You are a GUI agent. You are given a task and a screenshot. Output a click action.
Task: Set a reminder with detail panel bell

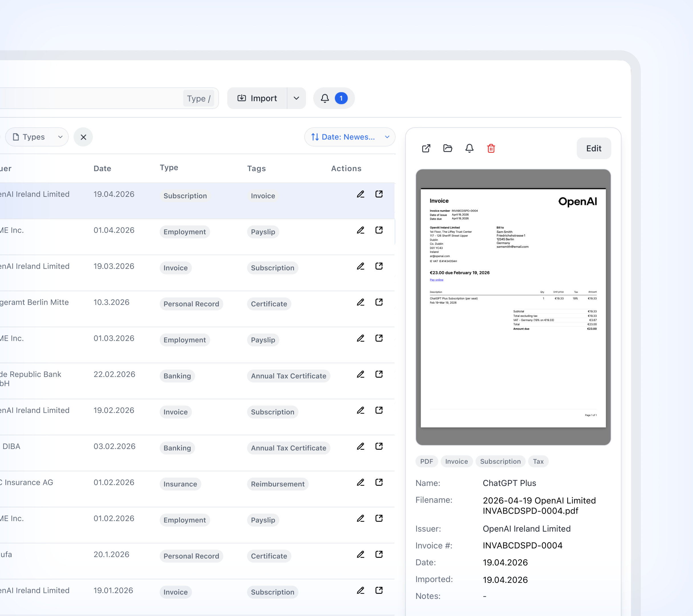[x=469, y=148]
